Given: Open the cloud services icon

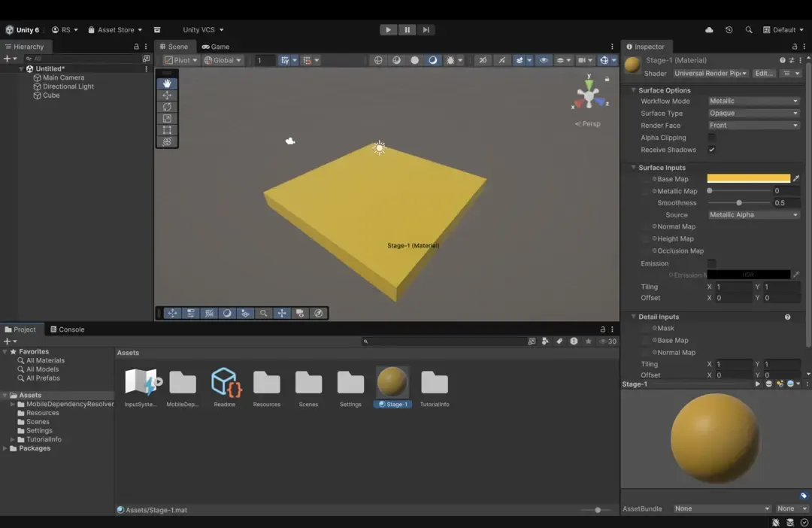Looking at the screenshot, I should point(709,30).
